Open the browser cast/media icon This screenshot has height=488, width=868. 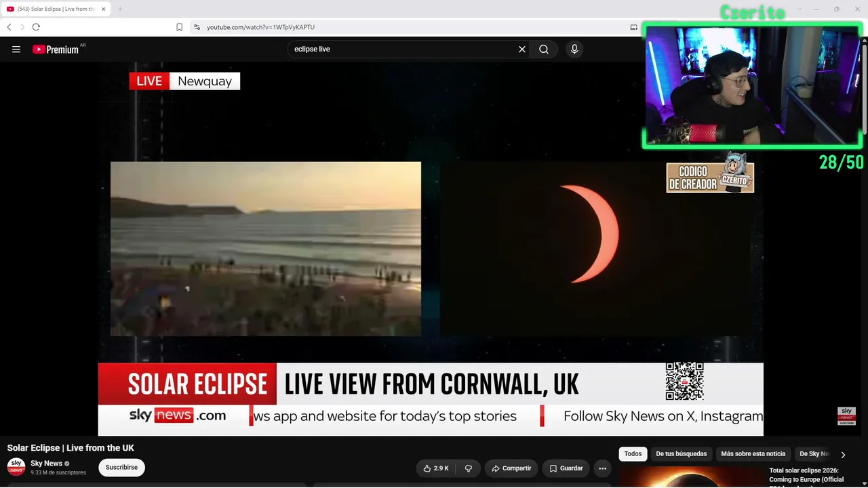click(x=634, y=27)
